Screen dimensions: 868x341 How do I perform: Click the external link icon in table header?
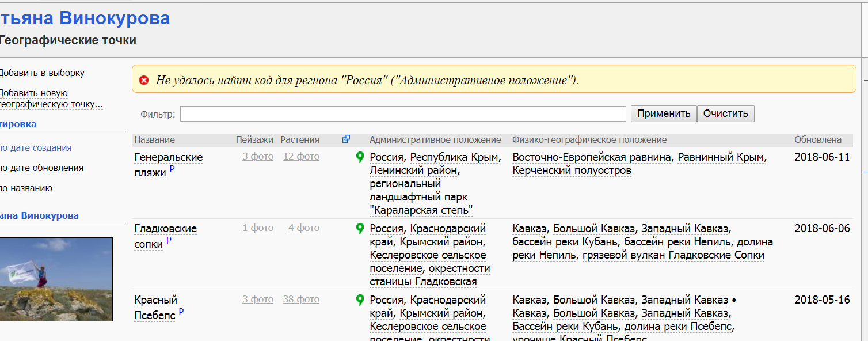coord(346,139)
